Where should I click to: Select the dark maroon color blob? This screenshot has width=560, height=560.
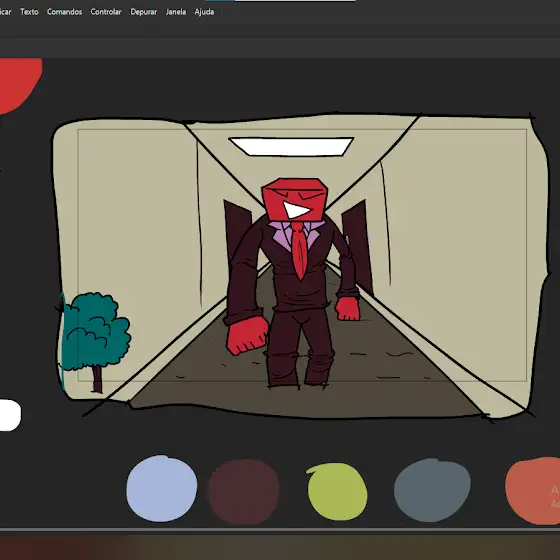[244, 491]
